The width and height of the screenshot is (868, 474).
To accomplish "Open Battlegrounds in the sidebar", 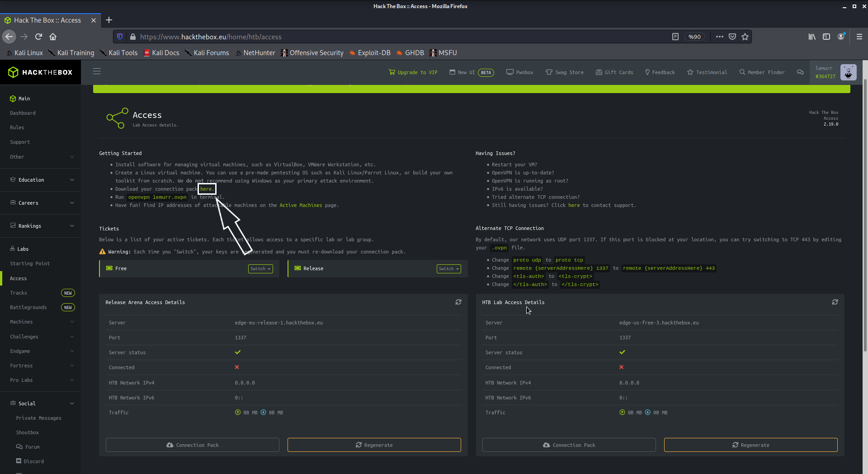I will pos(28,307).
